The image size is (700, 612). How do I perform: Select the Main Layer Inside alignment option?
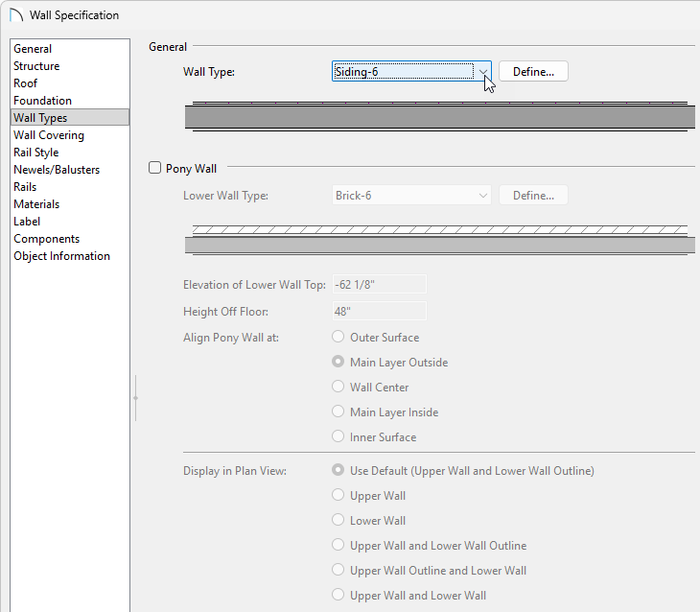(338, 412)
